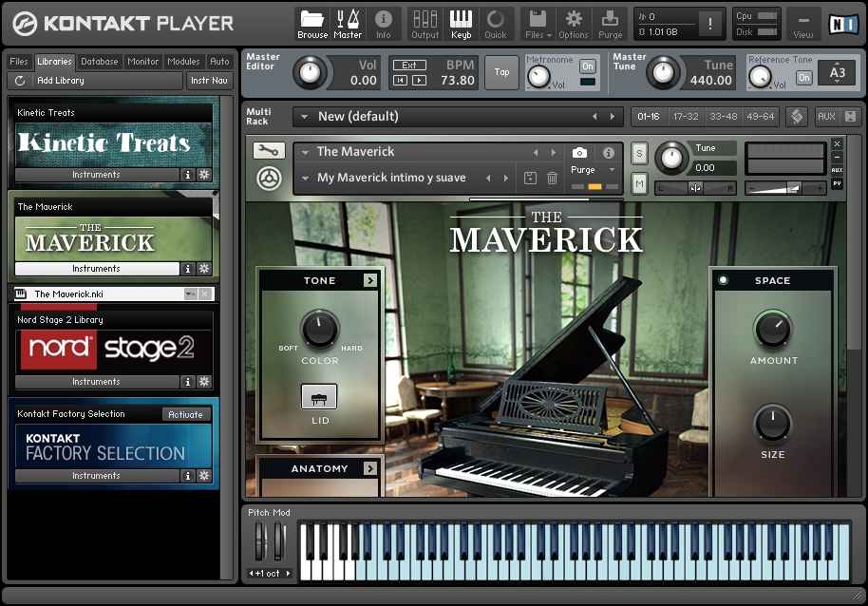Open the instrument wrench edit icon
Image resolution: width=868 pixels, height=606 pixels.
pyautogui.click(x=269, y=150)
